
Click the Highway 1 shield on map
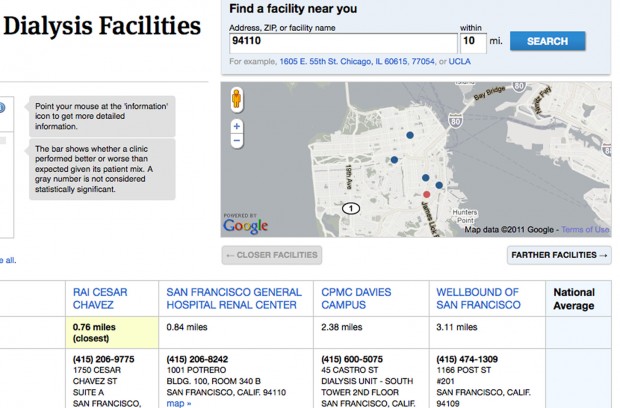point(350,208)
